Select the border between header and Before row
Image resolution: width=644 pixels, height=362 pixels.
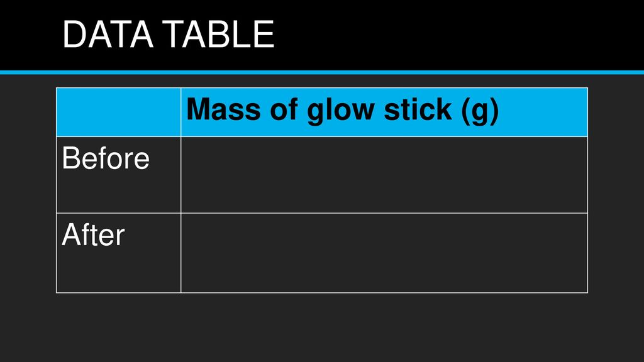pos(322,136)
